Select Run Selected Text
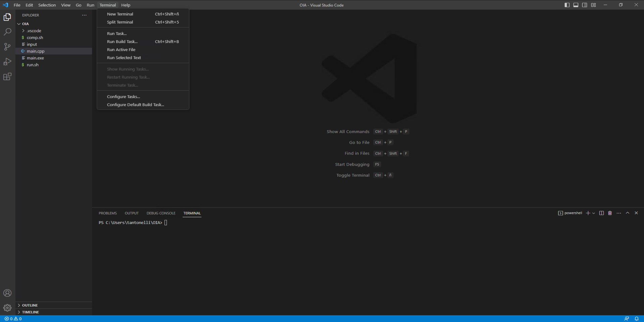 (143, 58)
